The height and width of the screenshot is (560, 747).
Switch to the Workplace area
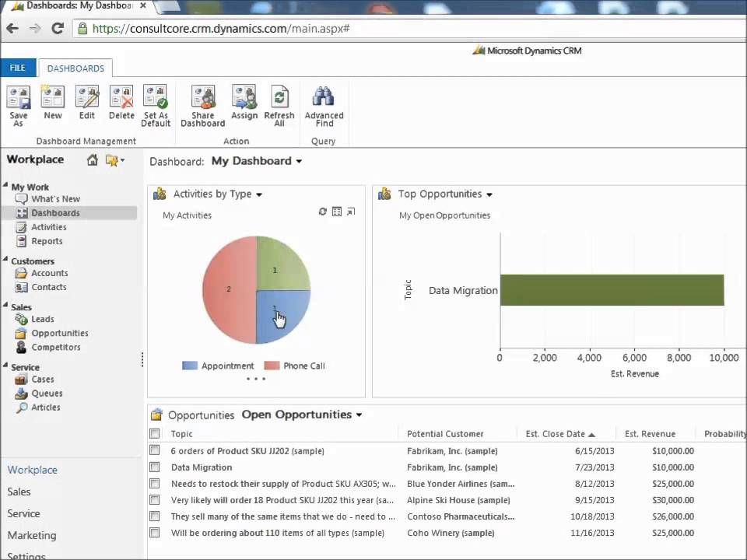33,470
